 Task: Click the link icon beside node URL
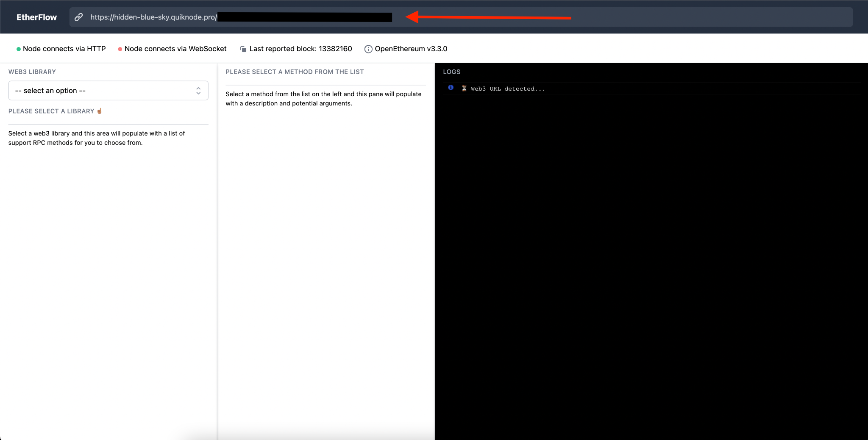pos(79,17)
